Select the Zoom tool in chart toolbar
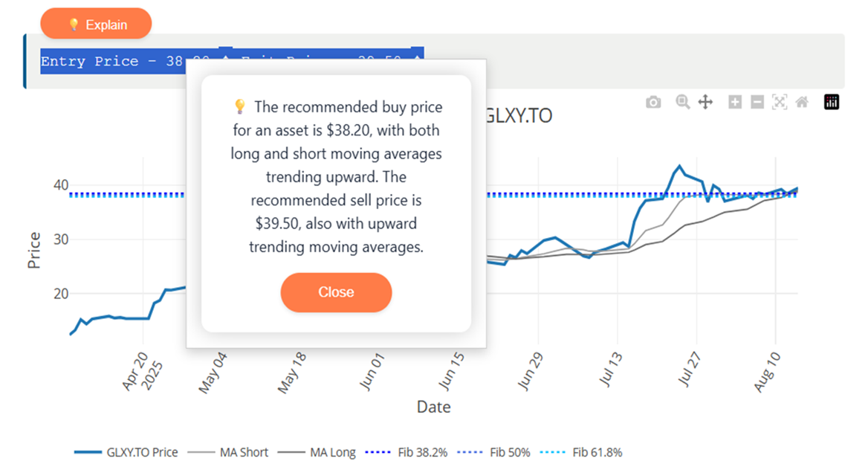This screenshot has height=473, width=868. pos(682,103)
